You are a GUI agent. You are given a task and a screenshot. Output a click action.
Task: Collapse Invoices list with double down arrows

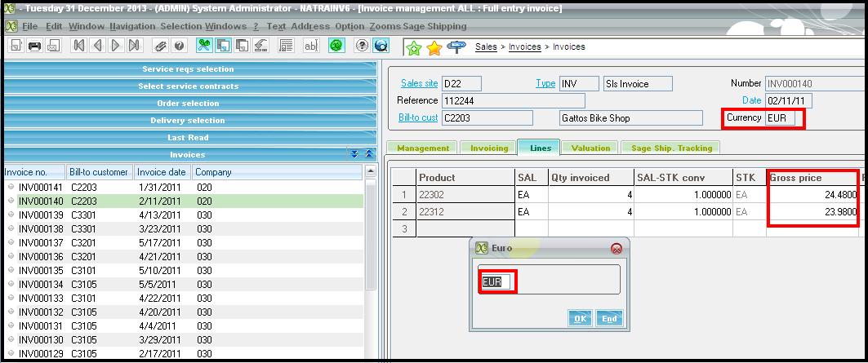pyautogui.click(x=354, y=154)
